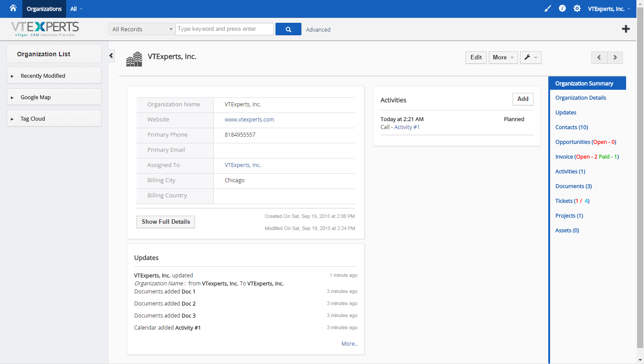This screenshot has height=364, width=644.
Task: Open the www.vtexperts.com website link
Action: [x=249, y=119]
